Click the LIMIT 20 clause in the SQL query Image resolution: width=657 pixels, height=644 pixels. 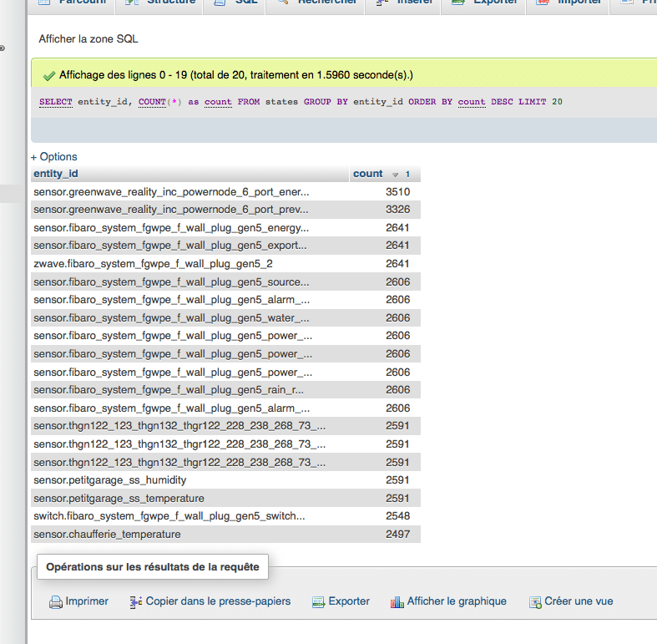540,102
